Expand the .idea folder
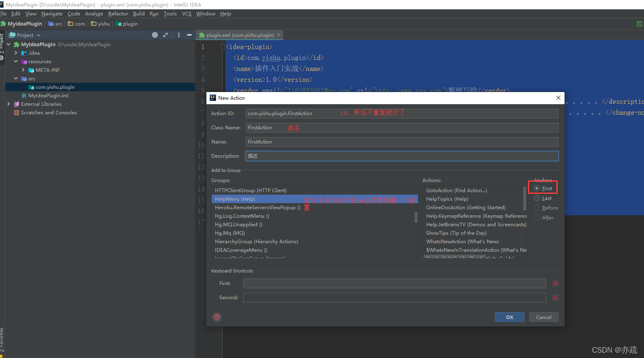Screen dimensions: 644x358 point(16,53)
